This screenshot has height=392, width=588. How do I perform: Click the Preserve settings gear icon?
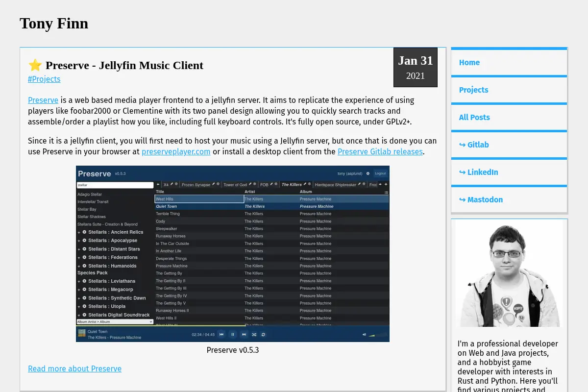point(368,173)
